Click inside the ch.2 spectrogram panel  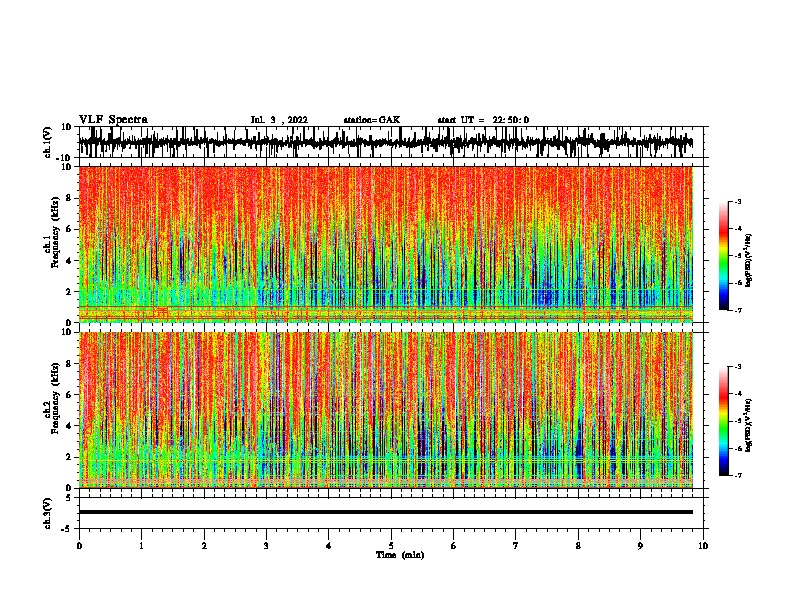coord(385,410)
